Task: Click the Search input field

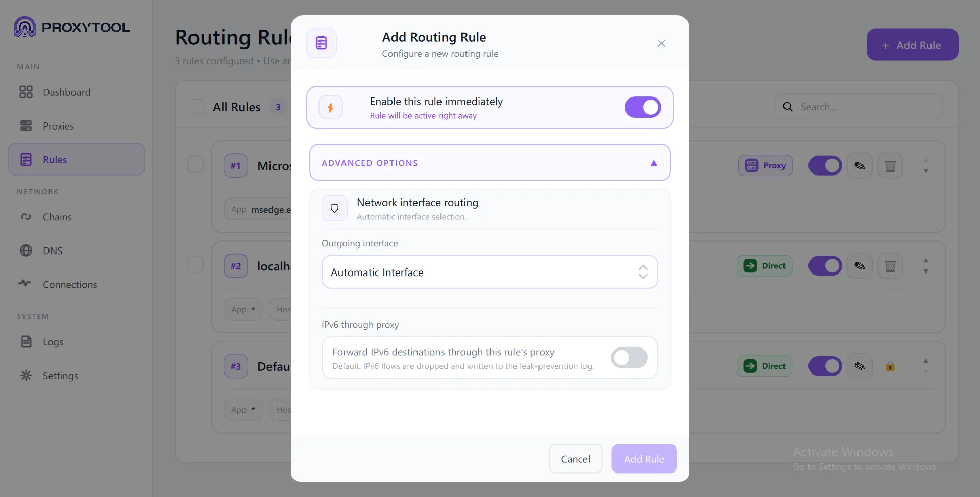Action: pyautogui.click(x=859, y=107)
